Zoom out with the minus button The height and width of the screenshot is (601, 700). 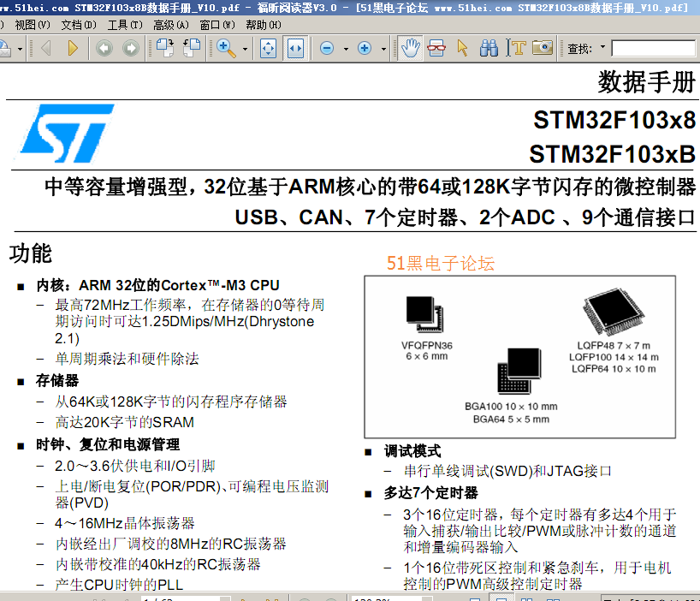pyautogui.click(x=327, y=48)
